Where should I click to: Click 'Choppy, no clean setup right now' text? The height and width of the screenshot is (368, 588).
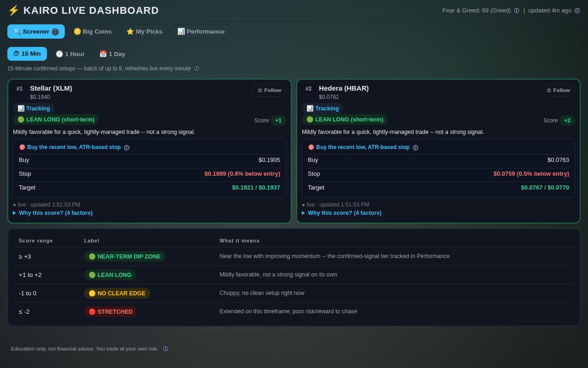pos(262,293)
